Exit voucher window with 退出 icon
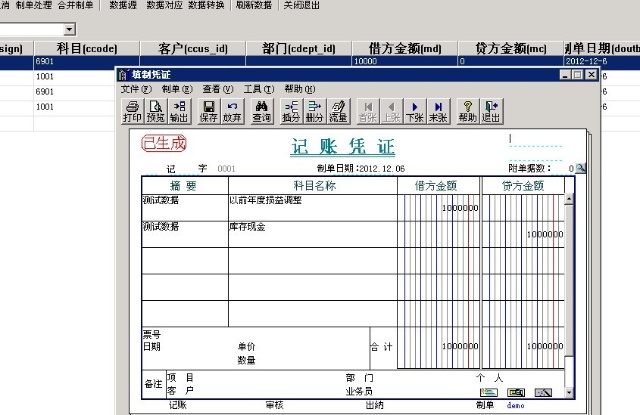The height and width of the screenshot is (415, 640). point(491,111)
